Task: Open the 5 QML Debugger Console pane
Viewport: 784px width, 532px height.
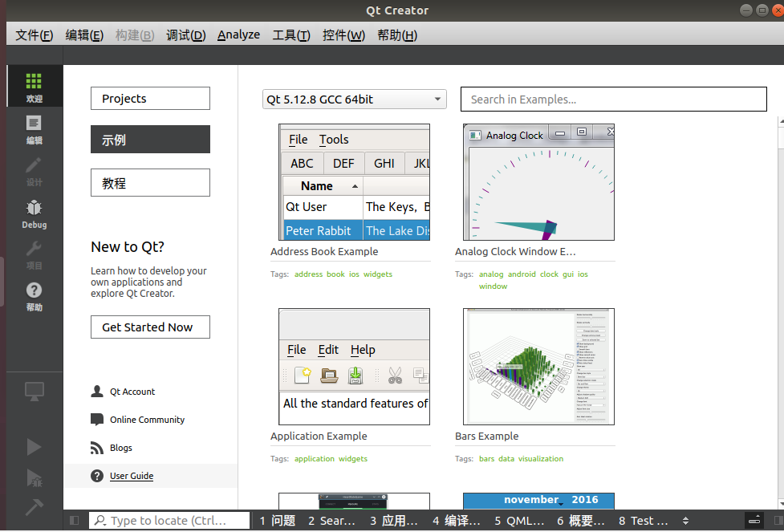Action: click(x=519, y=521)
